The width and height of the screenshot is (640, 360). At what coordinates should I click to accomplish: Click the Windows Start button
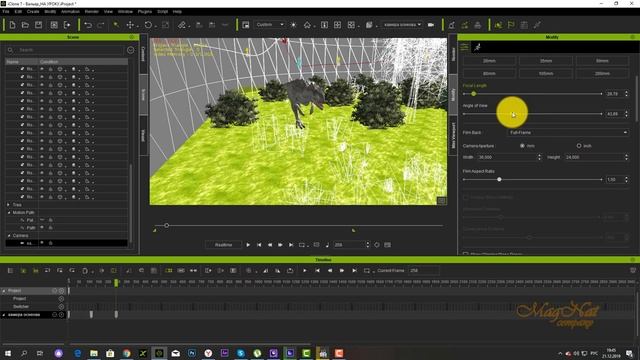[7, 353]
